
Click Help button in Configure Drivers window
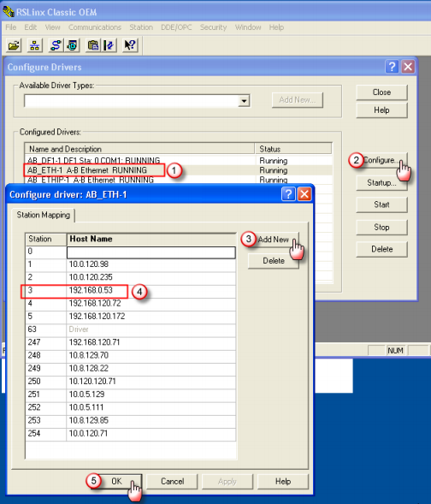(382, 110)
